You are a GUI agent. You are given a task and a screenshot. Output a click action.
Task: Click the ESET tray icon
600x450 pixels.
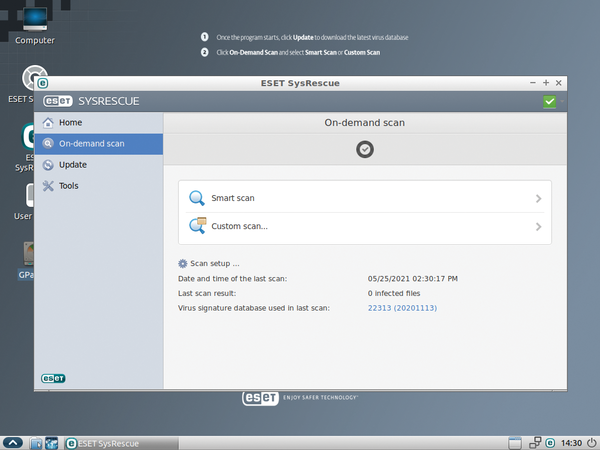[x=550, y=443]
